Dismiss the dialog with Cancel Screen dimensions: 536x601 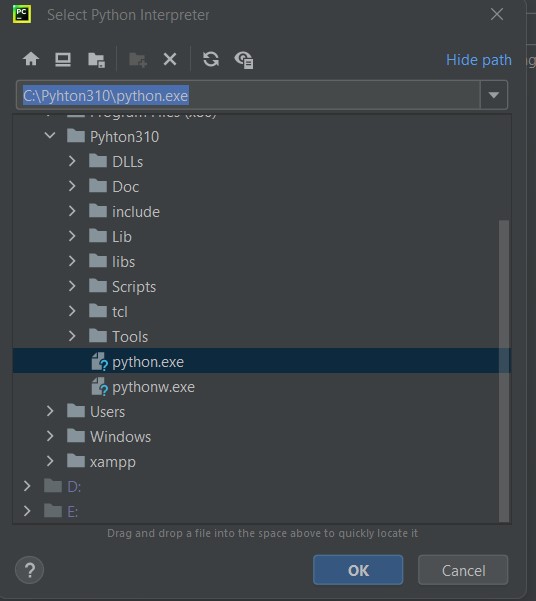coord(463,570)
